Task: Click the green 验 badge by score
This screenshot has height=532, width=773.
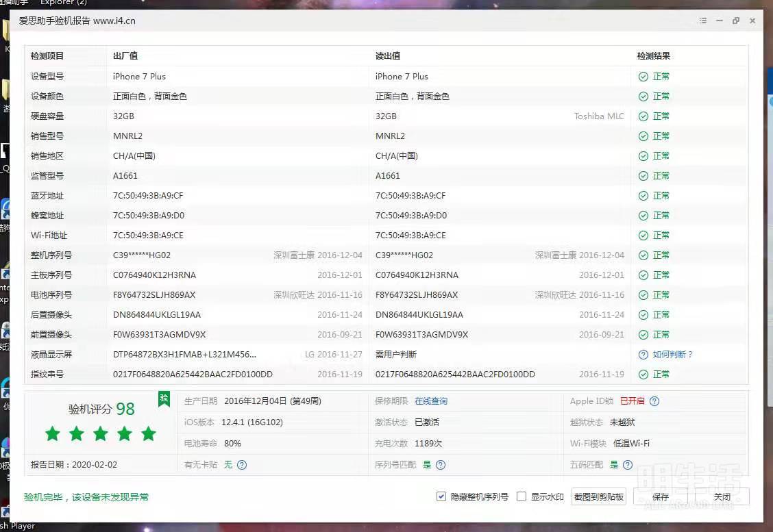Action: [x=164, y=399]
